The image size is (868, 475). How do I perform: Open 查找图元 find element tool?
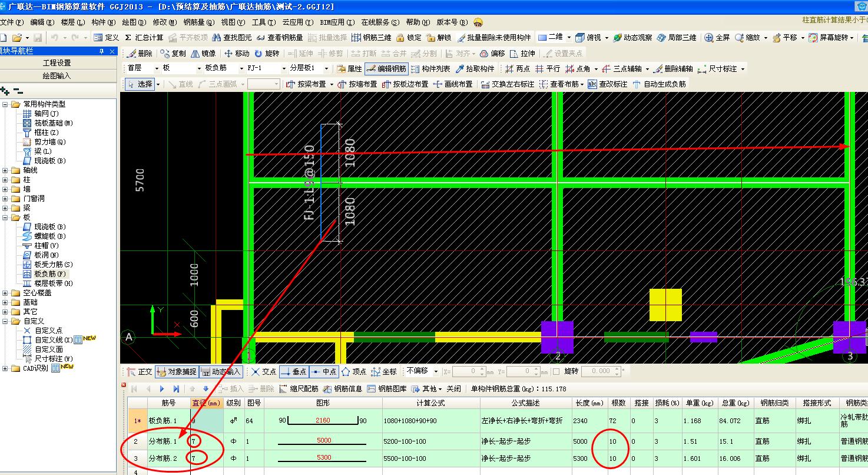pos(231,37)
